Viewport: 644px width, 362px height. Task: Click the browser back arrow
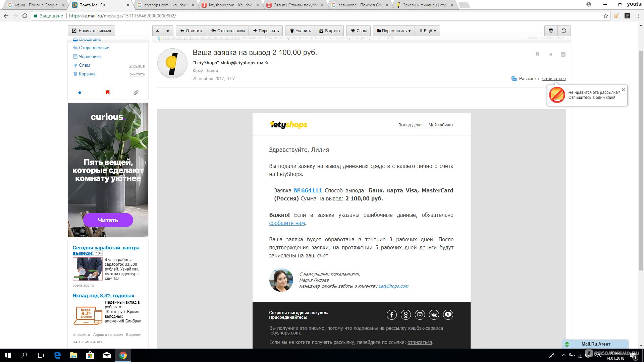click(6, 16)
